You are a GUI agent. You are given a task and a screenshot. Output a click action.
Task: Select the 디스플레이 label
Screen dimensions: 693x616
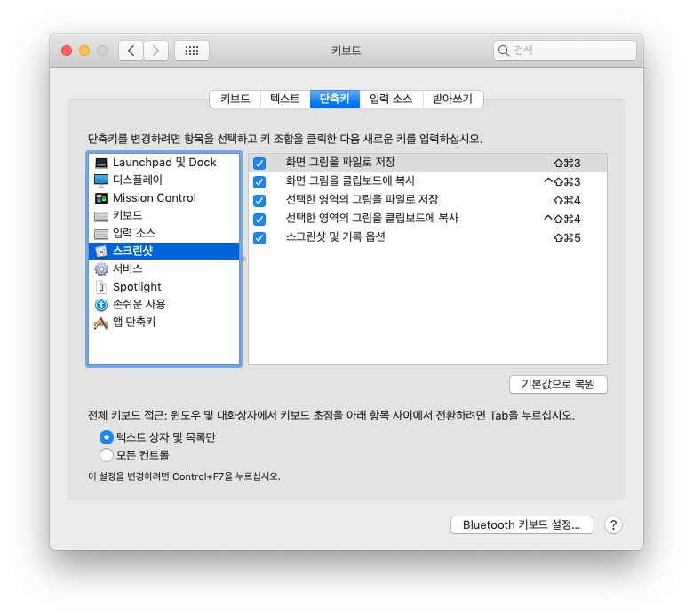click(138, 180)
